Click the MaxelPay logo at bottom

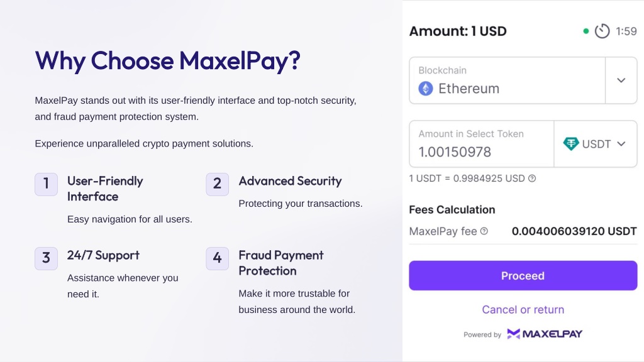[545, 334]
